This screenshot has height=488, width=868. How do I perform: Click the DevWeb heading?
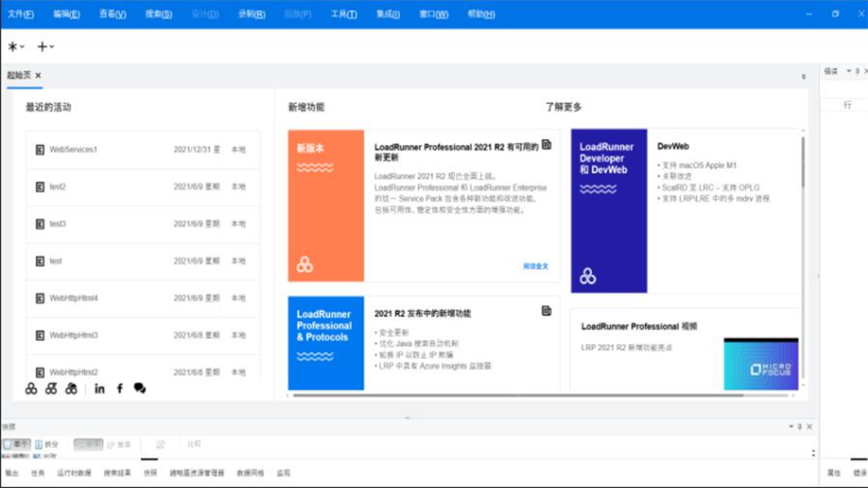674,146
